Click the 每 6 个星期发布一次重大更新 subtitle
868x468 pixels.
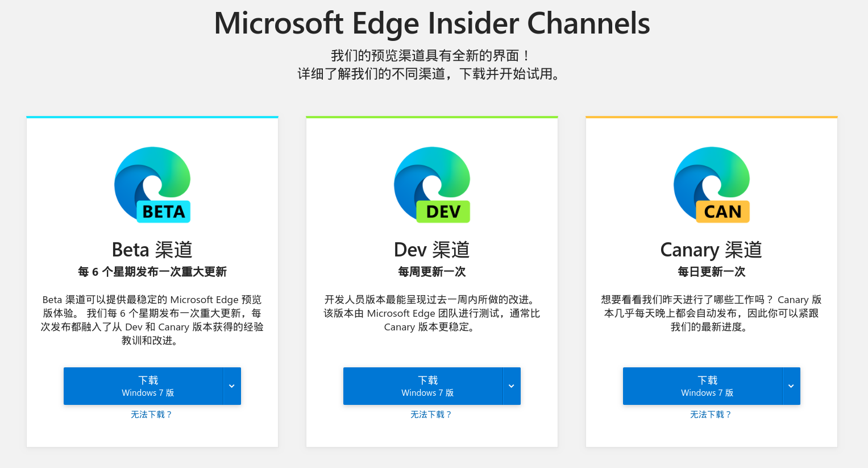point(152,272)
